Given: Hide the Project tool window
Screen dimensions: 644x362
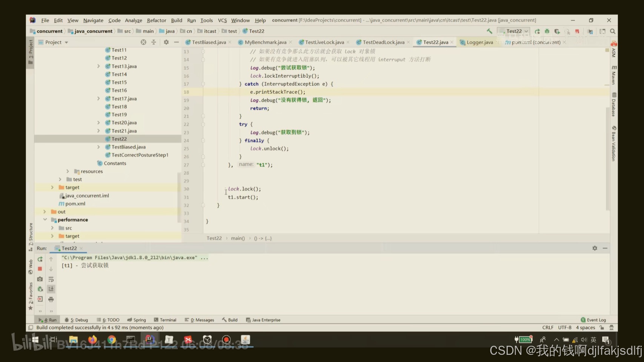Looking at the screenshot, I should [176, 42].
